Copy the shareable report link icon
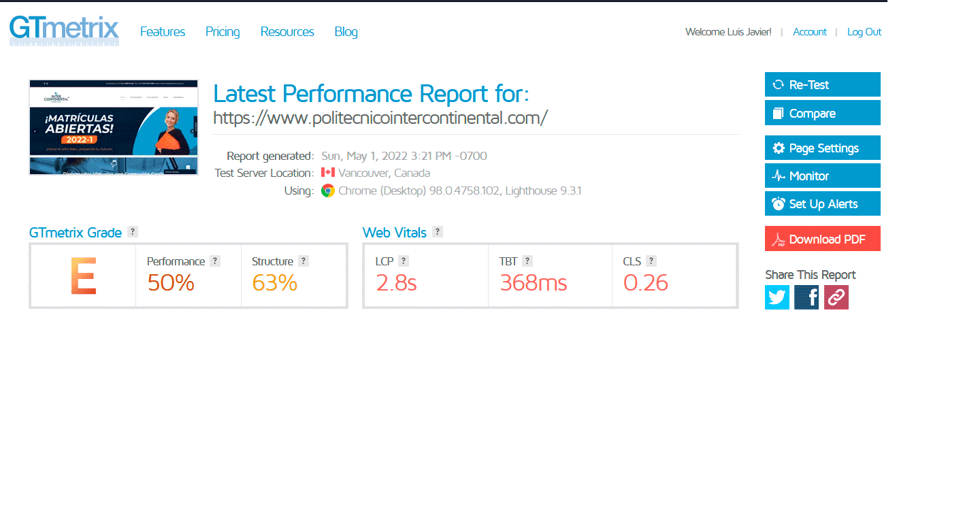 [836, 297]
